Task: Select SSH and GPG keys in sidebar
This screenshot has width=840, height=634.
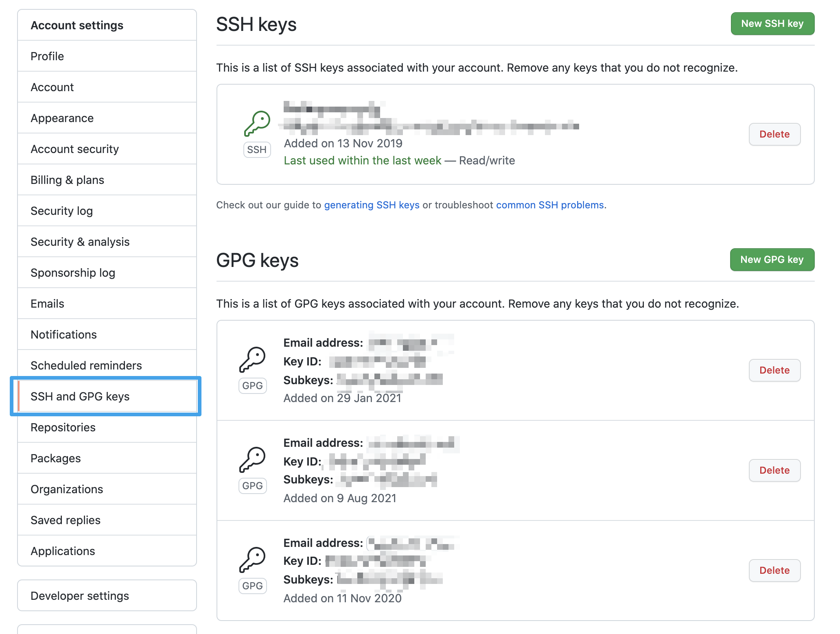Action: click(80, 396)
